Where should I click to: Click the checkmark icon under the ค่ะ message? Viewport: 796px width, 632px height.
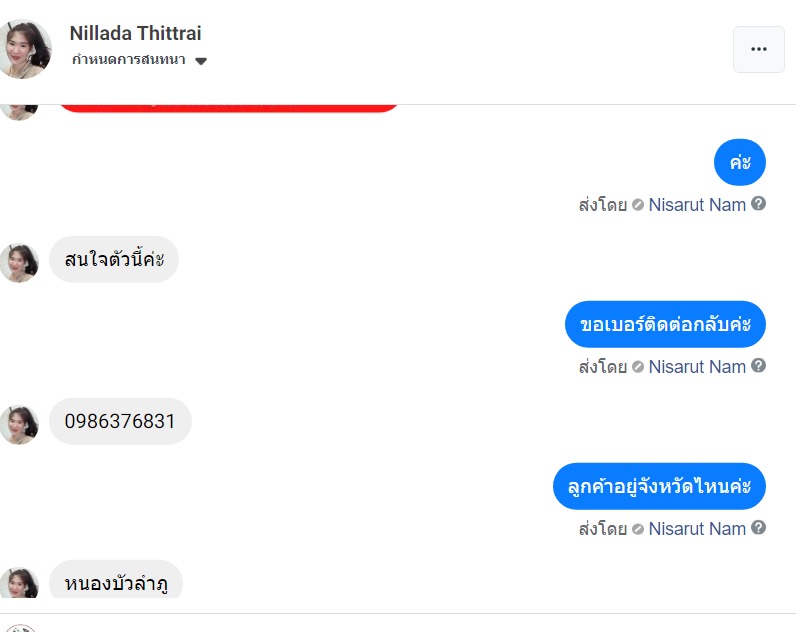coord(638,205)
